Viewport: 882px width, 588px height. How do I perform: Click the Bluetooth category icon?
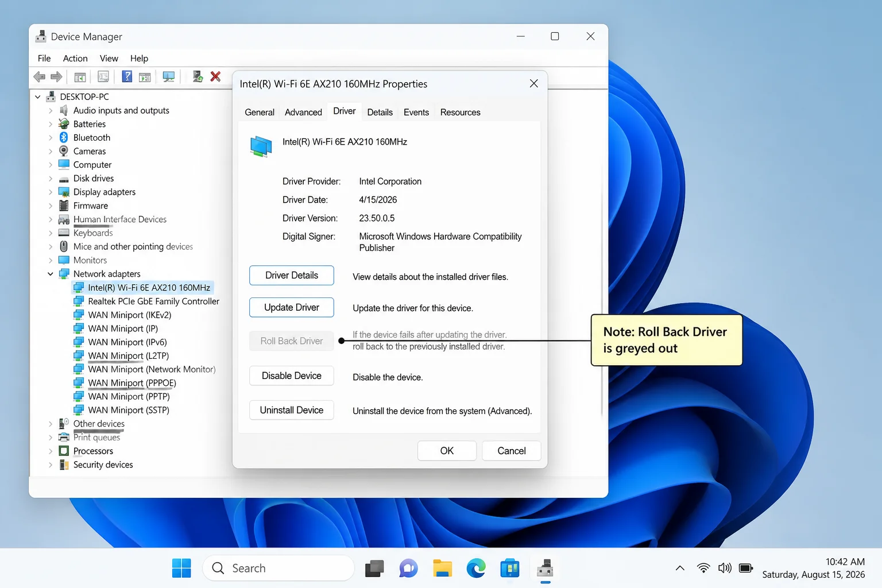pyautogui.click(x=64, y=138)
